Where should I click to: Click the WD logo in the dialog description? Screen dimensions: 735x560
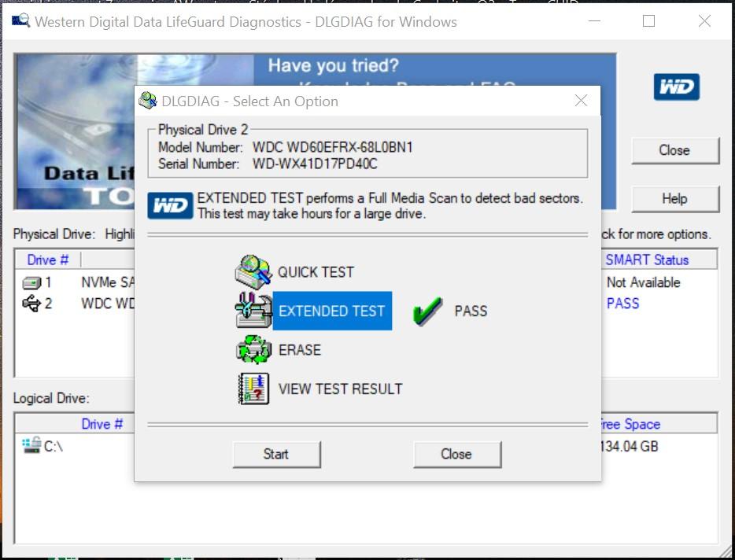(170, 205)
